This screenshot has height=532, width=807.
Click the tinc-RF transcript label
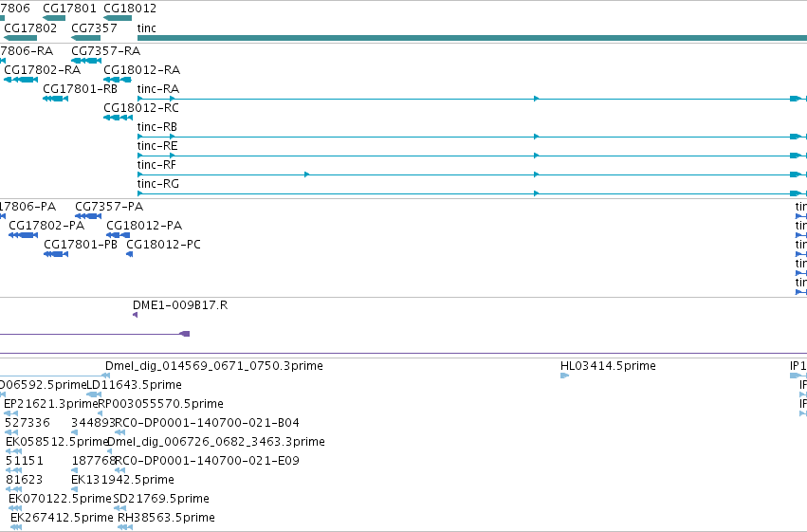156,165
